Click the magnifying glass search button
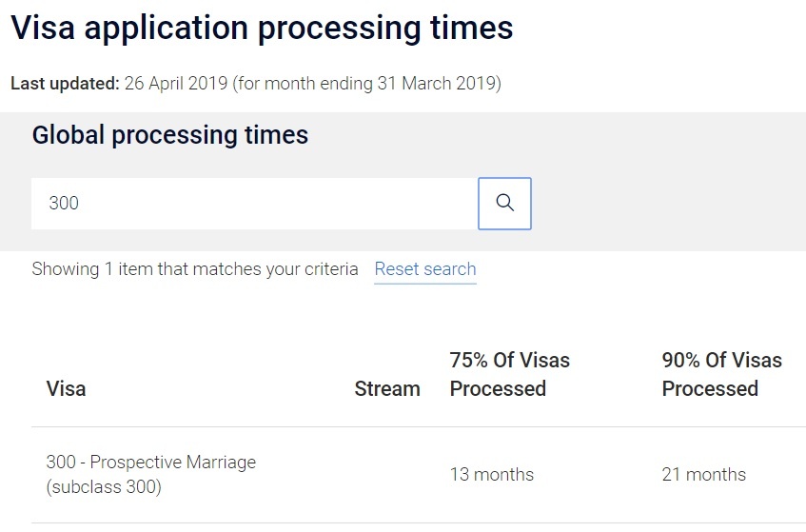 tap(504, 204)
